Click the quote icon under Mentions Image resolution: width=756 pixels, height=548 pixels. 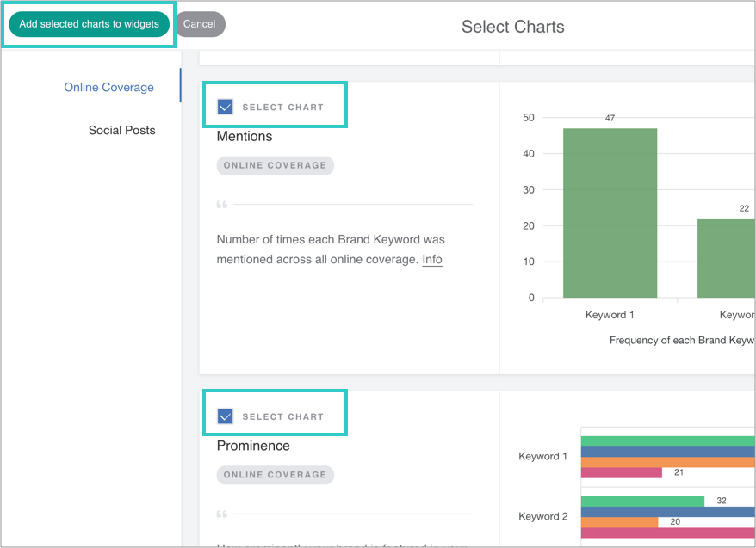[x=222, y=205]
